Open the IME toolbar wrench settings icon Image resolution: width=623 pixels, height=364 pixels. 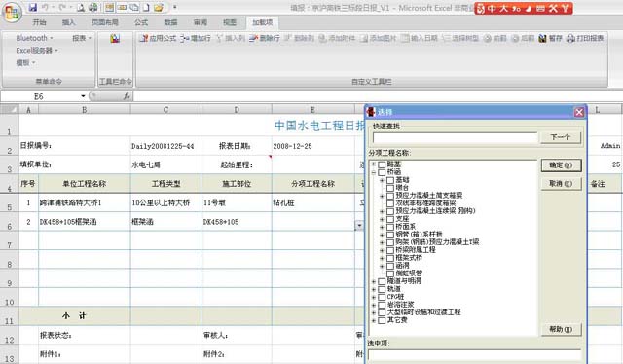coord(553,8)
